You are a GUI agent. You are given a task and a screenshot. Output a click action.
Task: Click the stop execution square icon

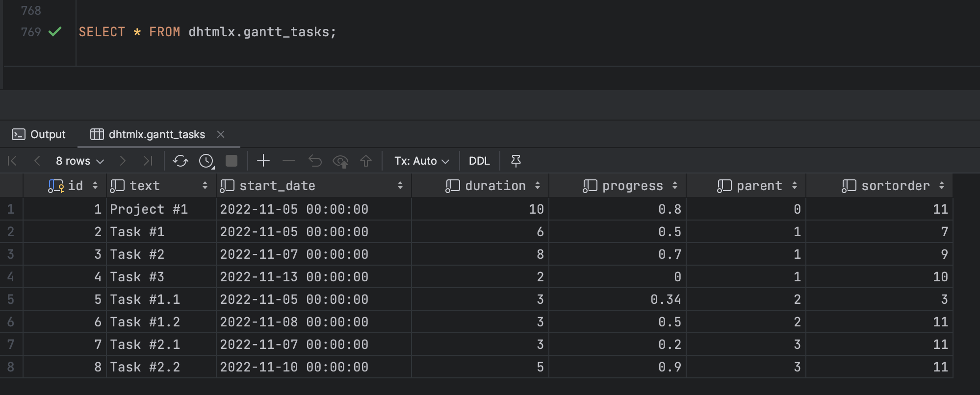coord(232,161)
